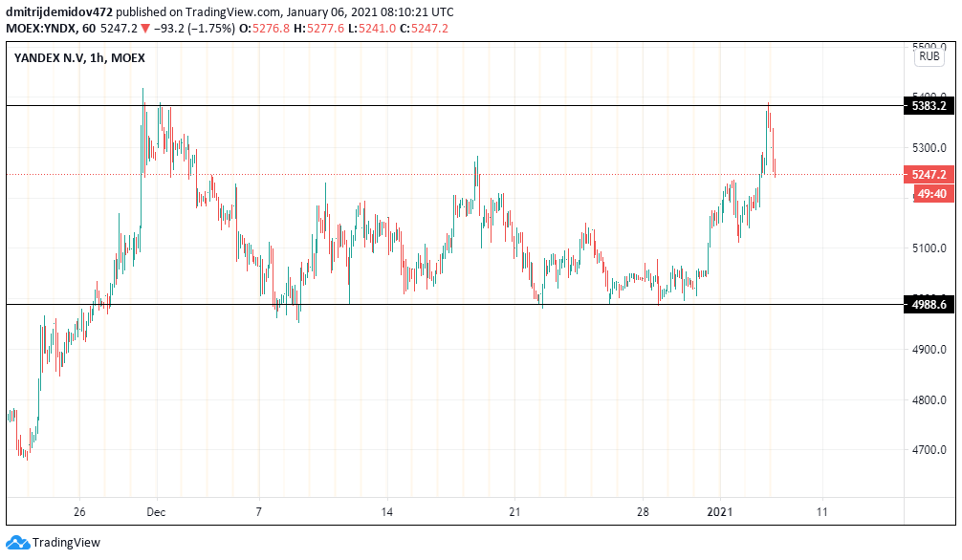Image resolution: width=962 pixels, height=560 pixels.
Task: Click the 7 date axis label
Action: pos(259,511)
